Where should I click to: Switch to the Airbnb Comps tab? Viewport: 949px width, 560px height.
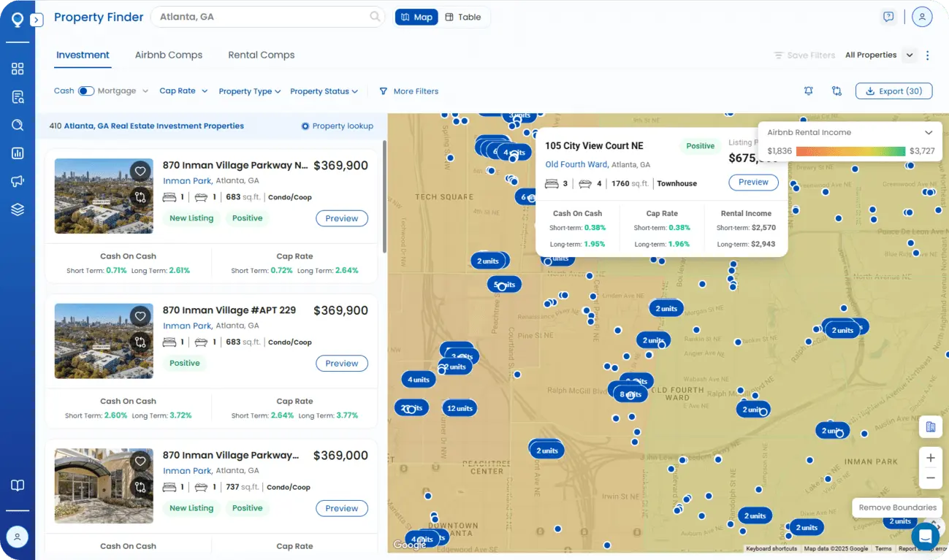point(169,55)
